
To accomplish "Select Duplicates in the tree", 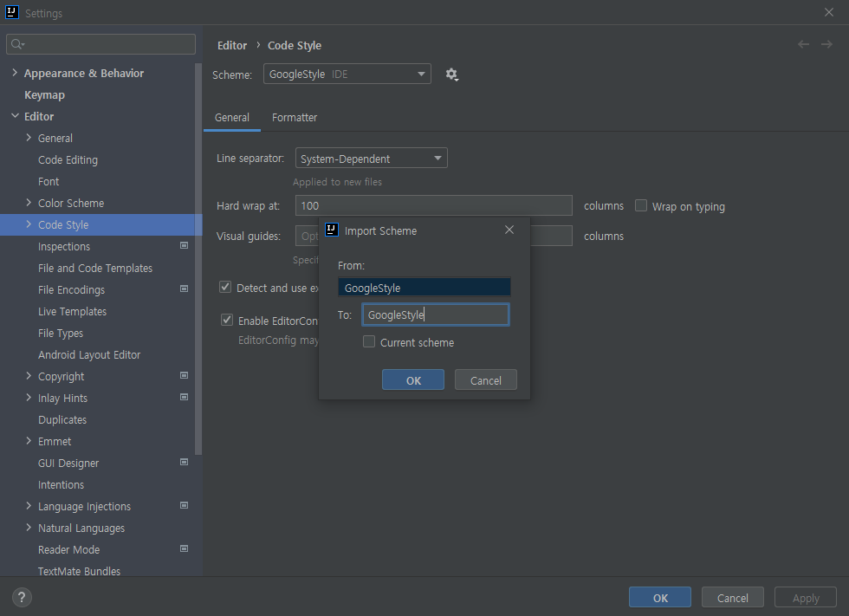I will click(62, 419).
